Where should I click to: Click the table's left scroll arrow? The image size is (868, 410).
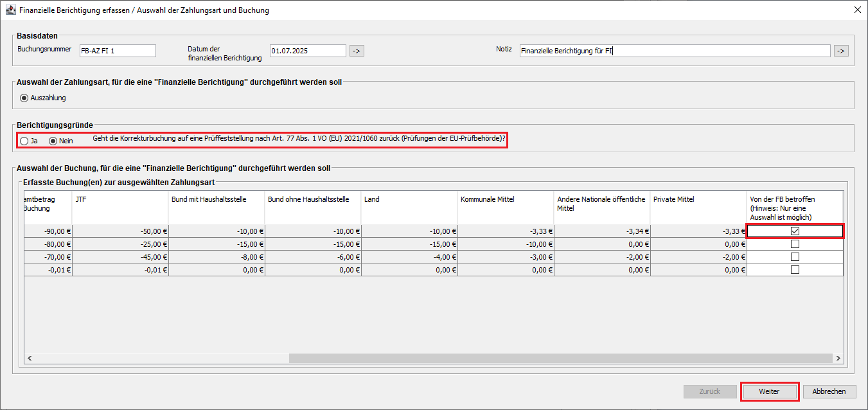(x=29, y=358)
